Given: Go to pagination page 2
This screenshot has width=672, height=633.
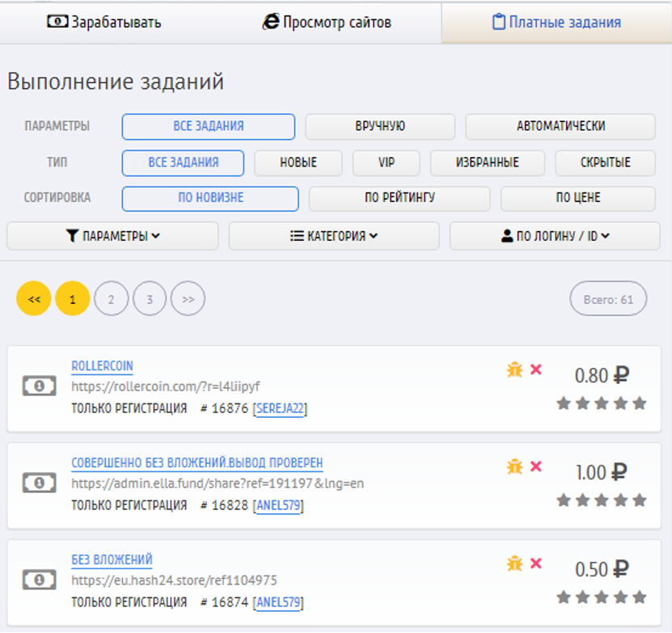Looking at the screenshot, I should (111, 298).
